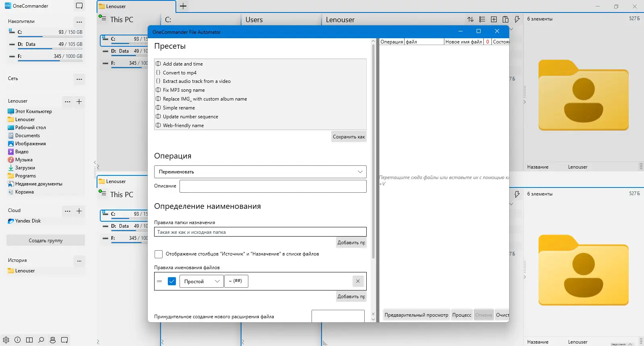
Task: Open the Сеть three-dots menu
Action: click(x=79, y=79)
